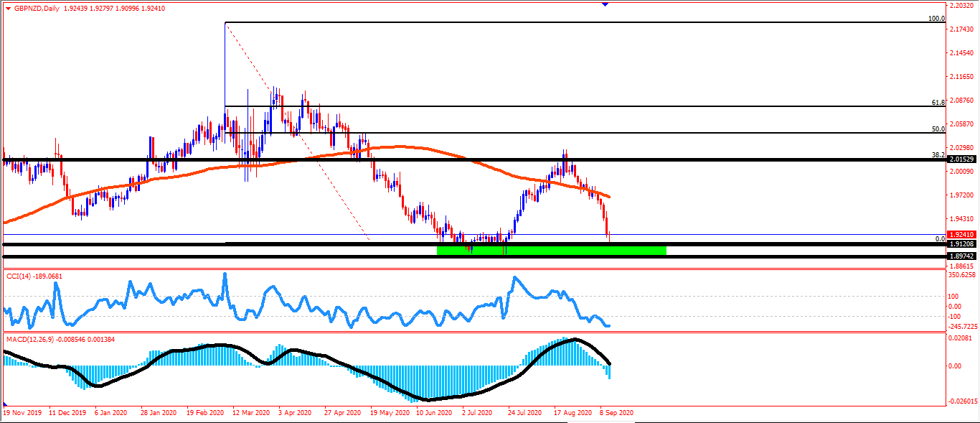Image resolution: width=980 pixels, height=423 pixels.
Task: Click the -0.026015 value on MACD scale
Action: pyautogui.click(x=962, y=401)
